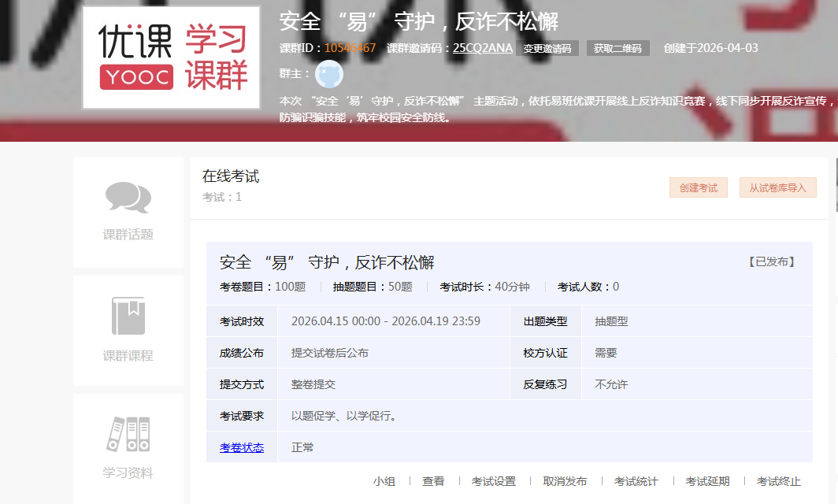Open the 考卷状态 link

242,447
